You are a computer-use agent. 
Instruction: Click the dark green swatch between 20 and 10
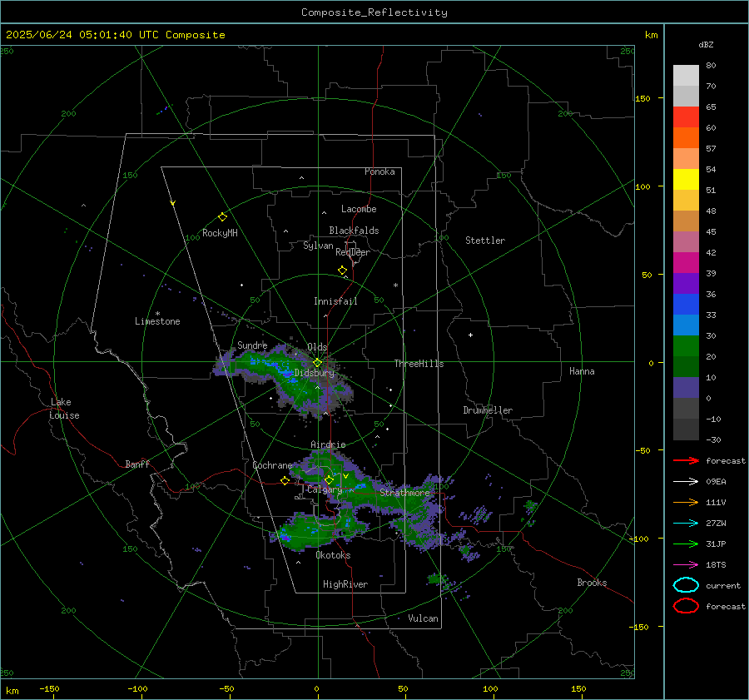point(686,366)
